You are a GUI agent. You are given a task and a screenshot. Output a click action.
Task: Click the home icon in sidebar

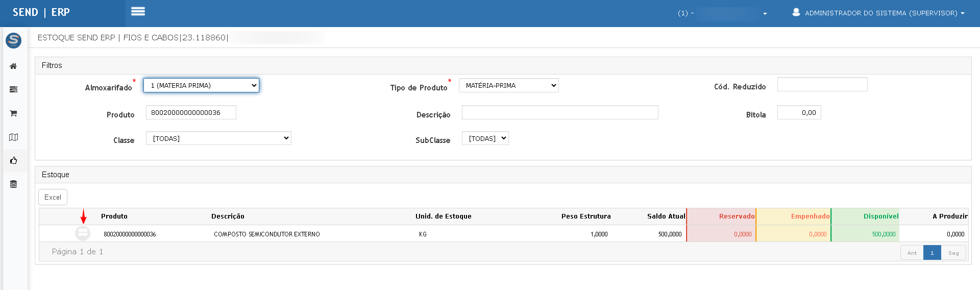(x=14, y=66)
